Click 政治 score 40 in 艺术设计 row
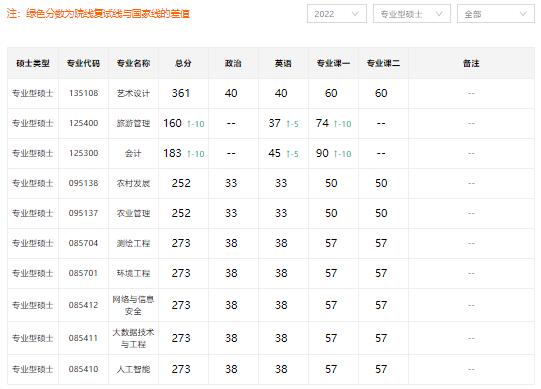Image resolution: width=541 pixels, height=389 pixels. [231, 93]
